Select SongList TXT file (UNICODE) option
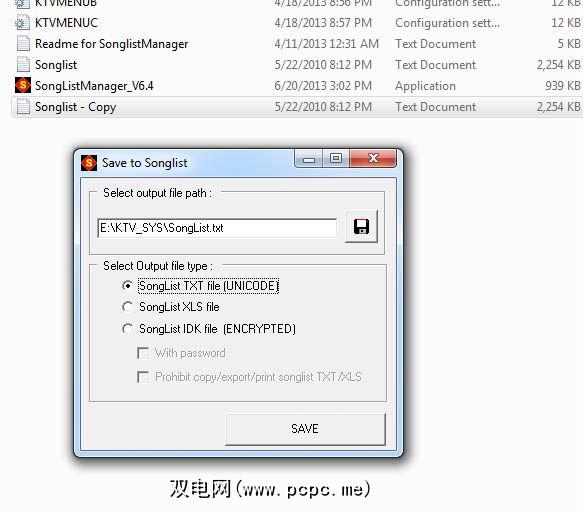Screen dimensions: 583x512 coord(127,286)
